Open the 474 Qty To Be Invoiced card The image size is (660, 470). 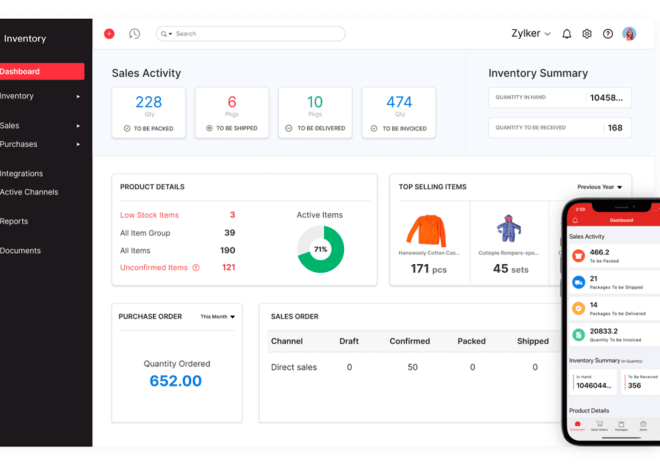click(x=399, y=113)
